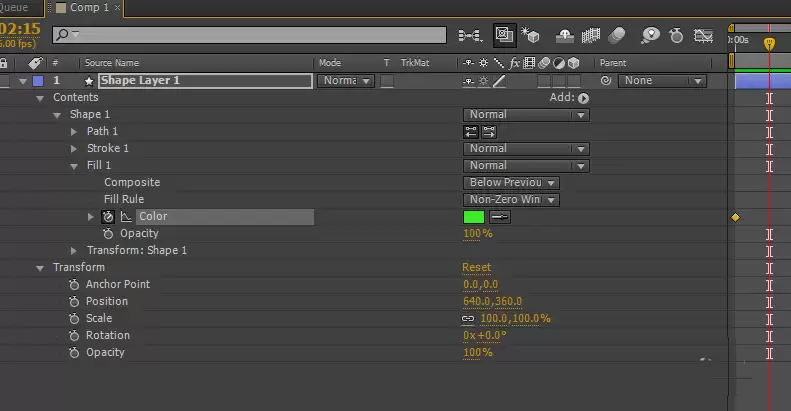
Task: Toggle Rotation stopwatch for animation
Action: [74, 335]
